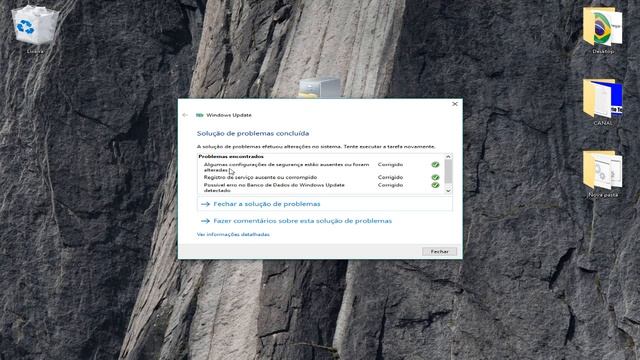640x360 pixels.
Task: Click green checkmark for security settings row
Action: click(435, 164)
